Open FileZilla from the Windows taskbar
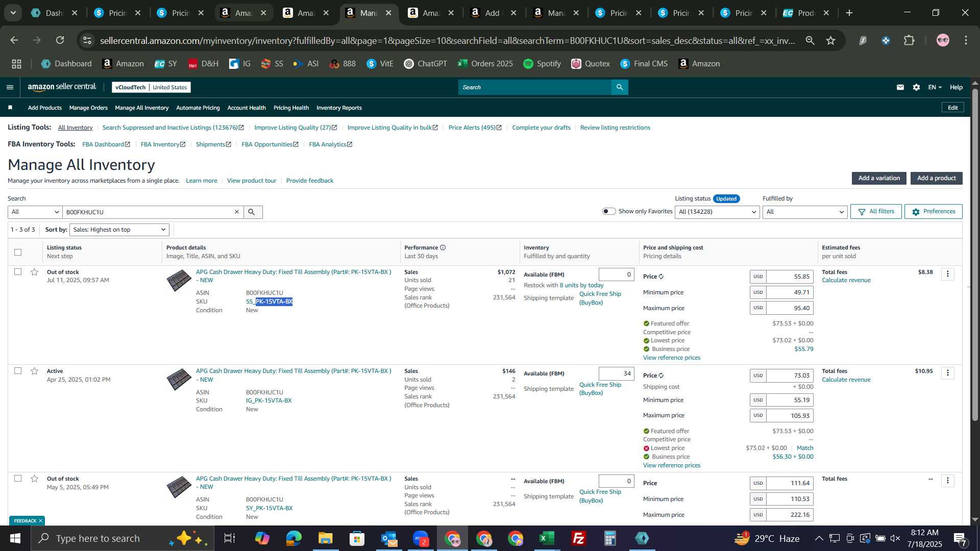Viewport: 980px width, 551px height. point(578,538)
